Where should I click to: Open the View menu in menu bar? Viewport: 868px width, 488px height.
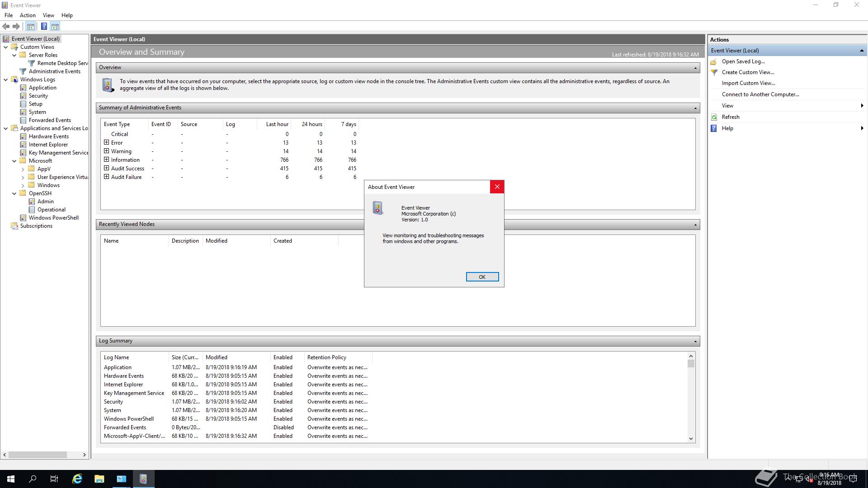click(x=48, y=15)
